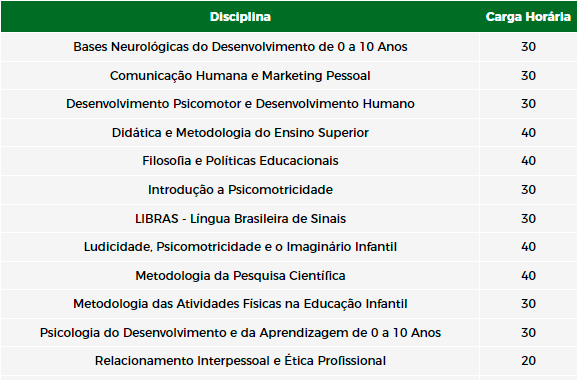
Task: Click the 40 value beside Filosofia e Políticas
Action: pyautogui.click(x=528, y=161)
